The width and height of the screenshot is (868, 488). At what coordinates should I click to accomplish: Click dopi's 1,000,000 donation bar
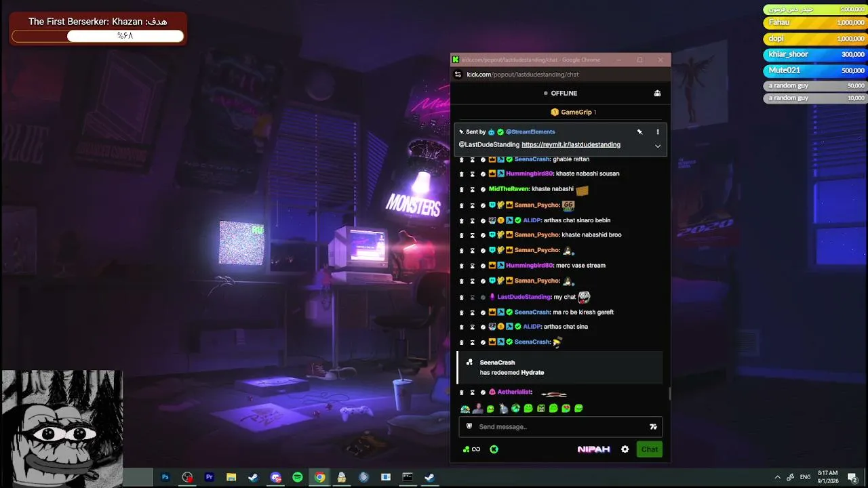pyautogui.click(x=816, y=39)
